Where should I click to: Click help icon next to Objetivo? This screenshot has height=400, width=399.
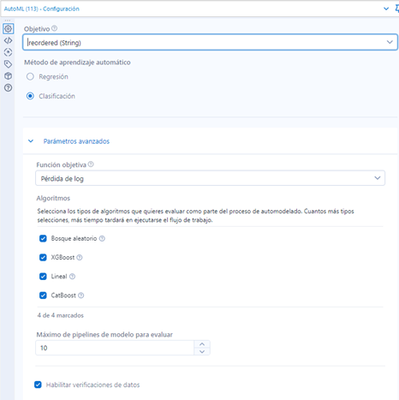tap(54, 29)
